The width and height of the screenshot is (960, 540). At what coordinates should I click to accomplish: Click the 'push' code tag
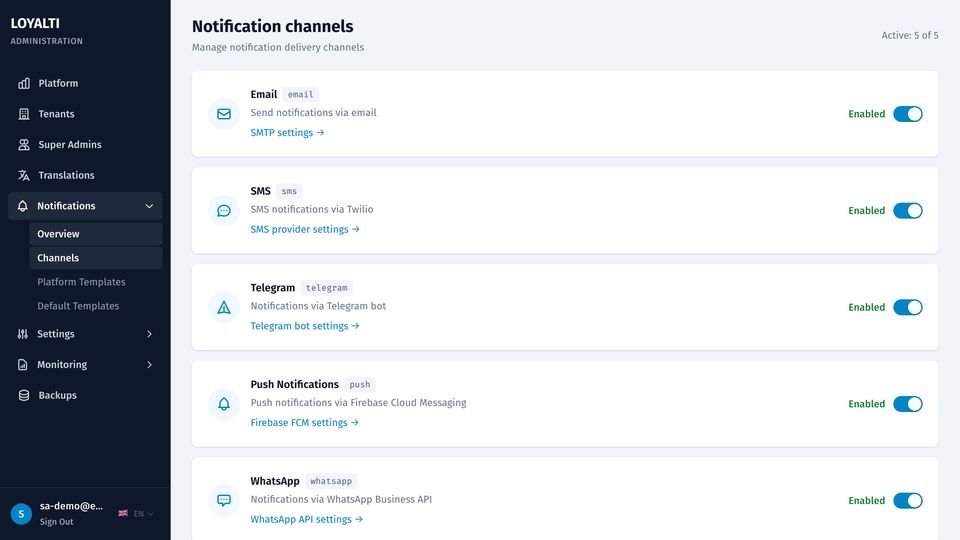click(359, 384)
